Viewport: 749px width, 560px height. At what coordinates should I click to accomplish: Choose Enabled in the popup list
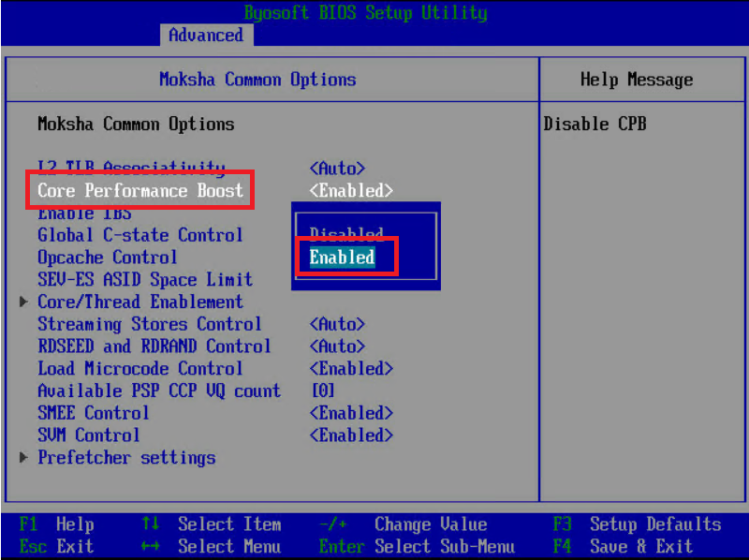click(342, 258)
